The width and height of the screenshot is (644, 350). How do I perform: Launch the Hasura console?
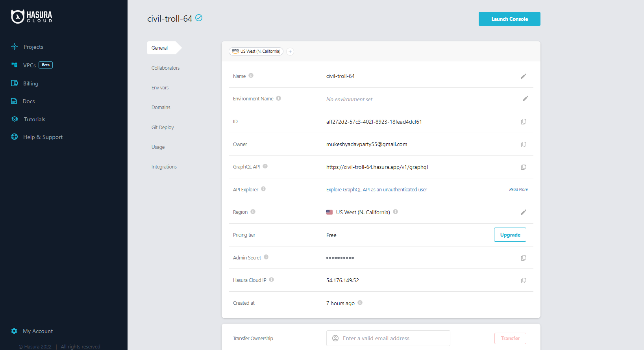[x=509, y=19]
